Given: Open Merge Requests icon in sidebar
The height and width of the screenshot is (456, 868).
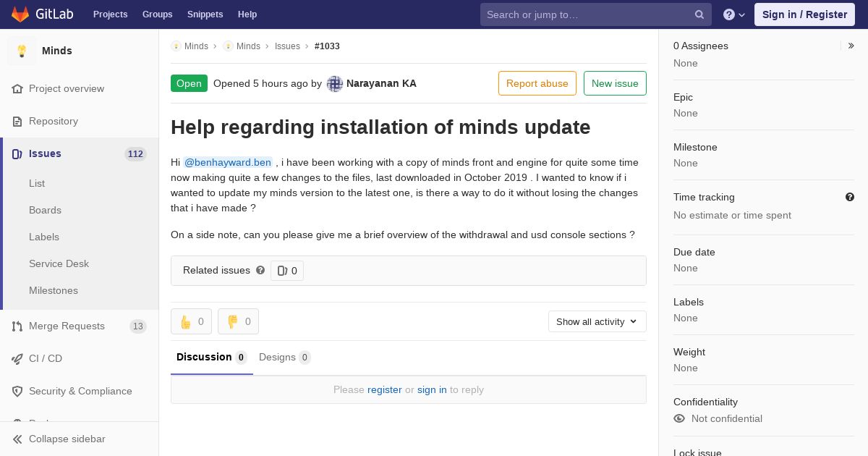Looking at the screenshot, I should 17,326.
